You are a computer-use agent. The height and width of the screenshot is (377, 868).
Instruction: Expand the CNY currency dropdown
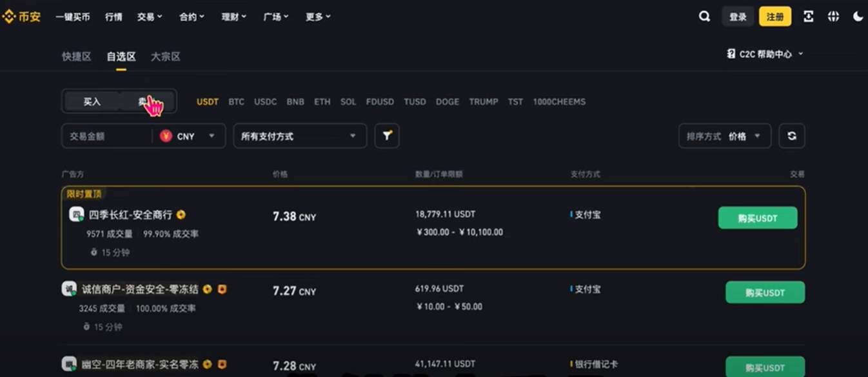point(188,136)
